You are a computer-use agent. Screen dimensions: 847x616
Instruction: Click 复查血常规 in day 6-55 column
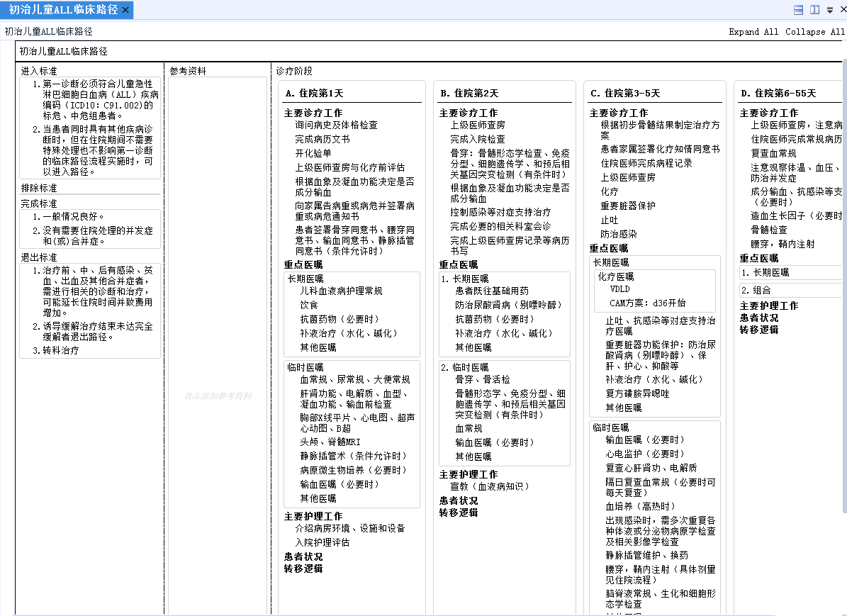click(x=773, y=153)
